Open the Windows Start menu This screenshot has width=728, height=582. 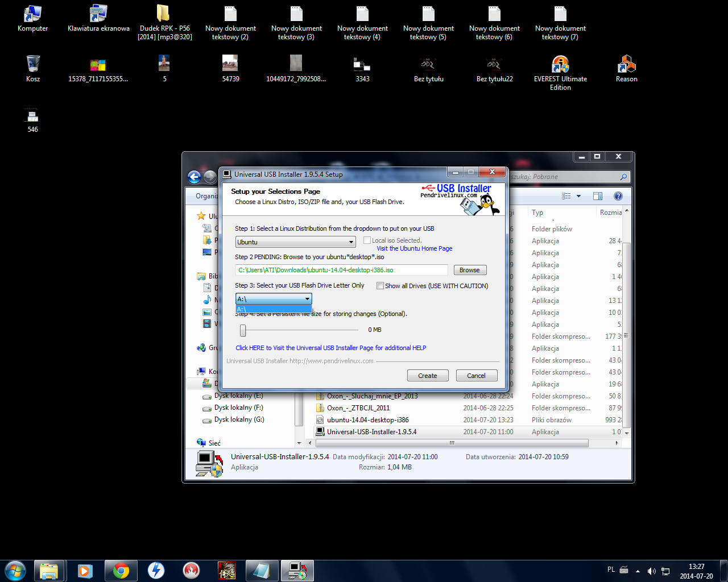point(15,570)
